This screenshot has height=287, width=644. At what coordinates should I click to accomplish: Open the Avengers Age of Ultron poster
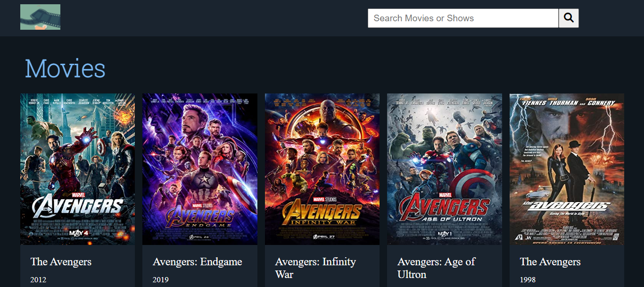[445, 169]
